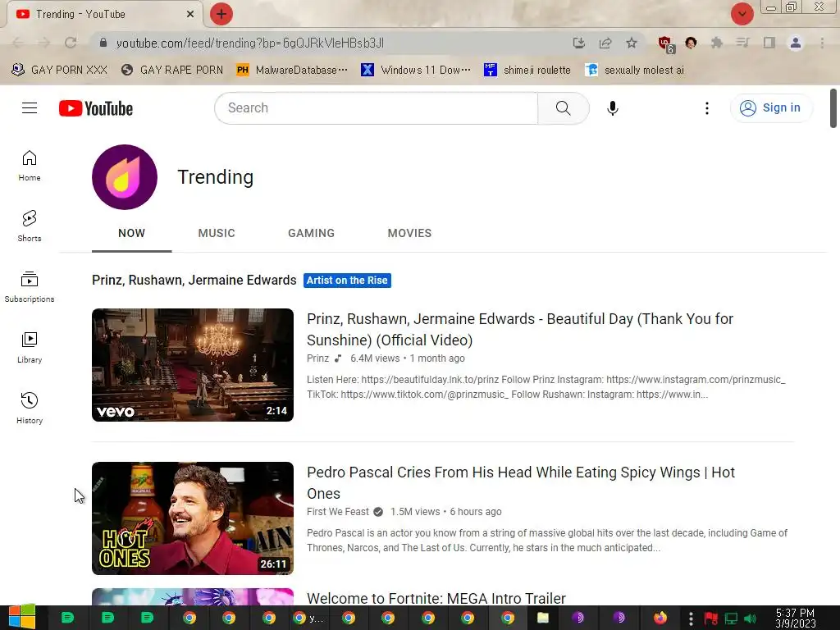Click the share page icon
Viewport: 840px width, 630px height.
(605, 43)
